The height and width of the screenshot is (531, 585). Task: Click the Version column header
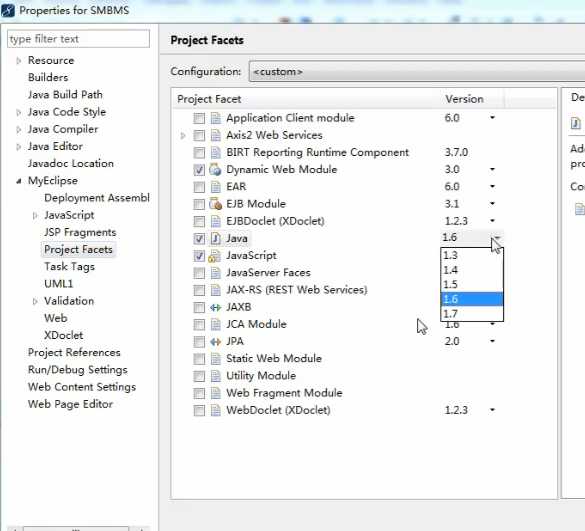464,99
